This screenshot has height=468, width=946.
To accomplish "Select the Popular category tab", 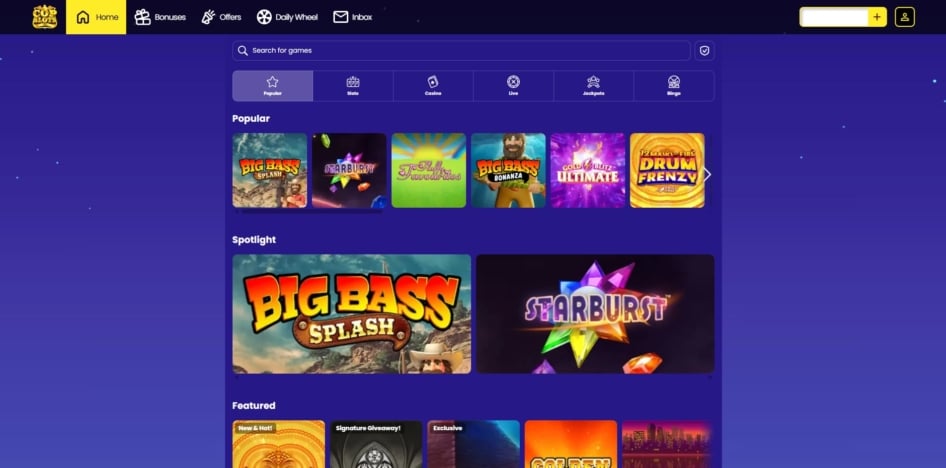I will 272,86.
